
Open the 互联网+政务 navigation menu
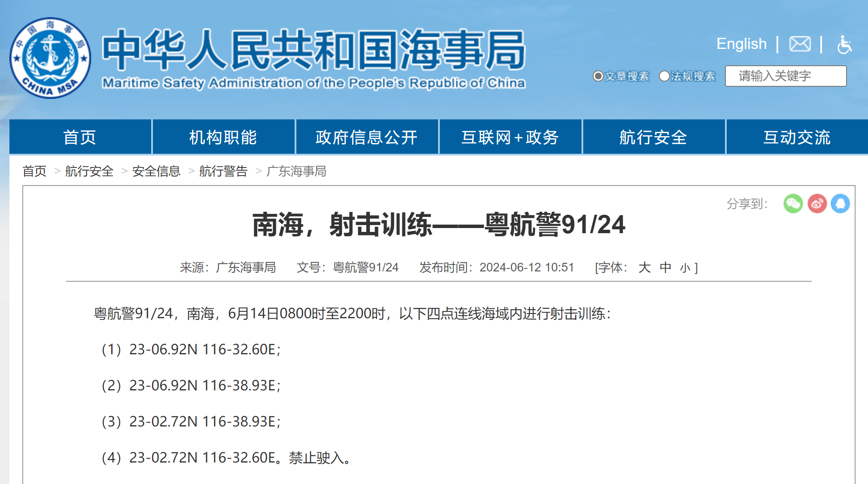click(510, 137)
